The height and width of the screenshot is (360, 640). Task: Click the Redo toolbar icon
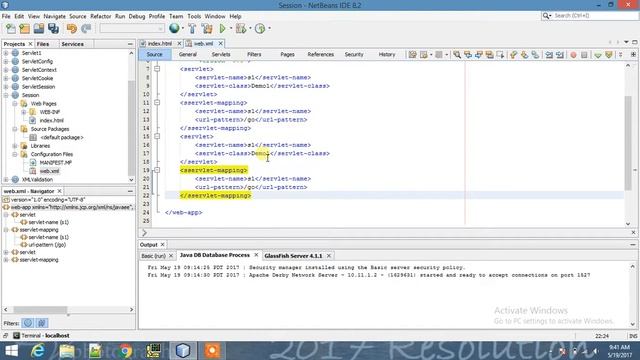[86, 29]
